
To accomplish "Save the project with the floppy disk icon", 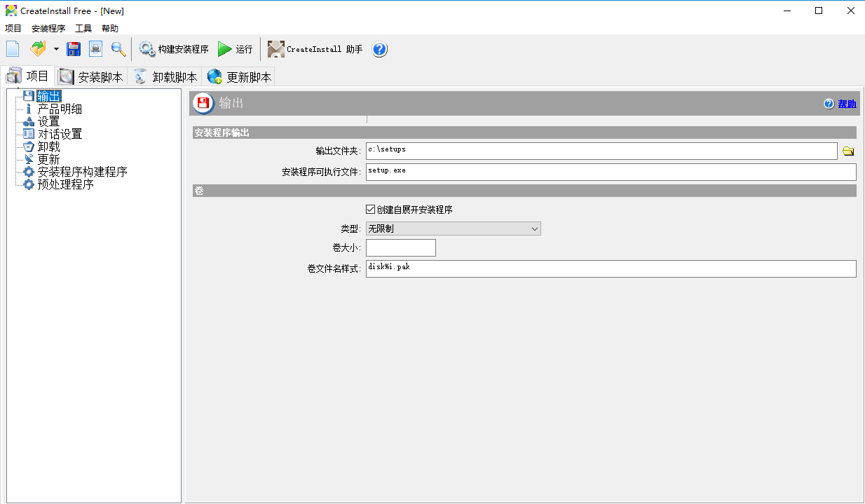I will coord(73,48).
